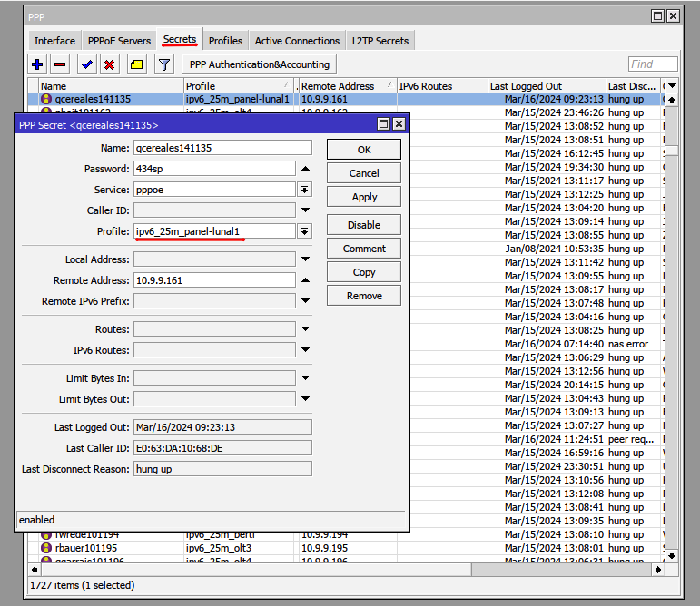The height and width of the screenshot is (606, 700).
Task: Select the user icon of qcereales141135 row
Action: 46,99
